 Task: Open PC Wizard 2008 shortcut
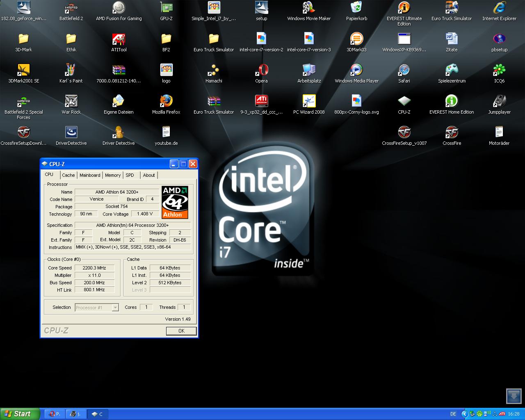coord(309,105)
